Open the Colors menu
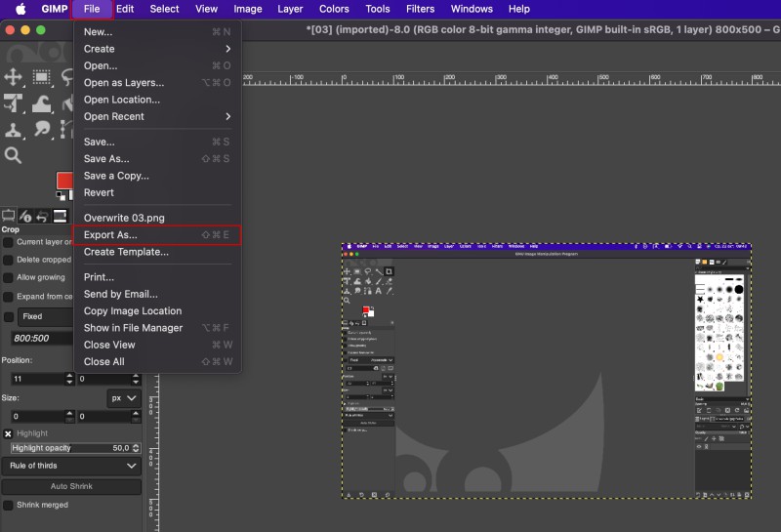This screenshot has width=781, height=532. pyautogui.click(x=334, y=9)
